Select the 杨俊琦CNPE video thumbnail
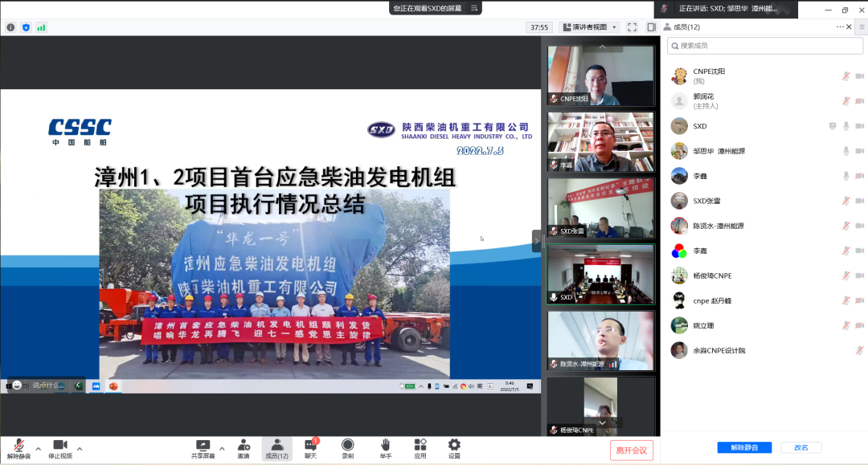This screenshot has height=465, width=868. click(x=600, y=406)
